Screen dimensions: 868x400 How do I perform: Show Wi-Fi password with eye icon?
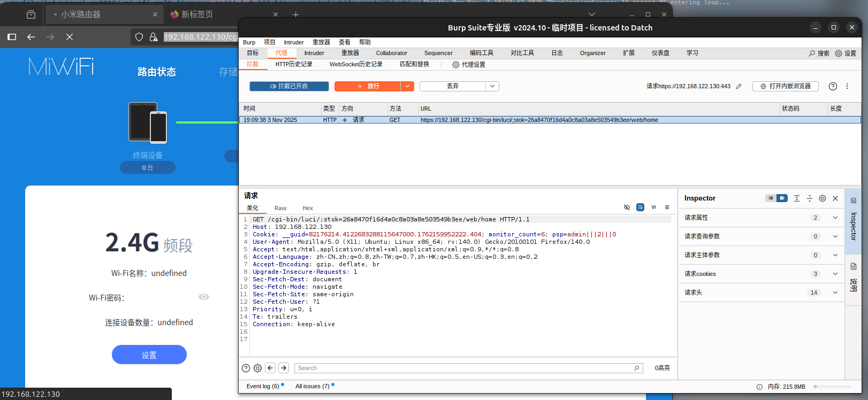pos(204,297)
